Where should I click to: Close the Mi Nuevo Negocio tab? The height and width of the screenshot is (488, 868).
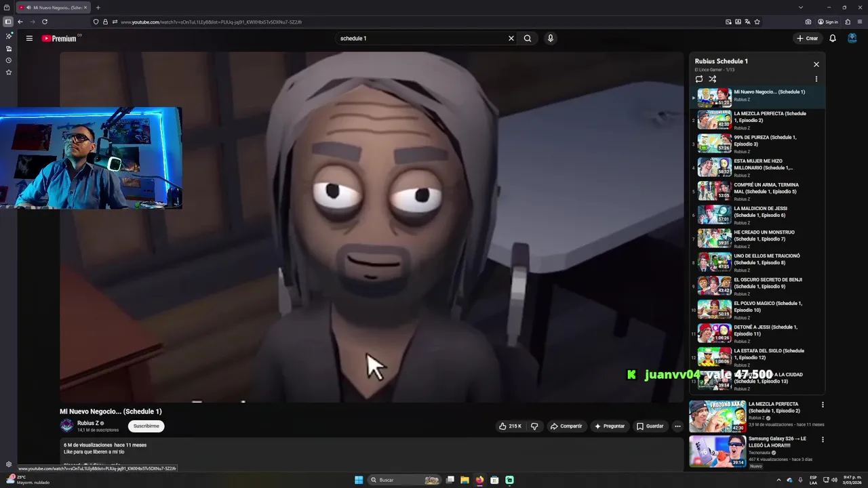point(85,7)
